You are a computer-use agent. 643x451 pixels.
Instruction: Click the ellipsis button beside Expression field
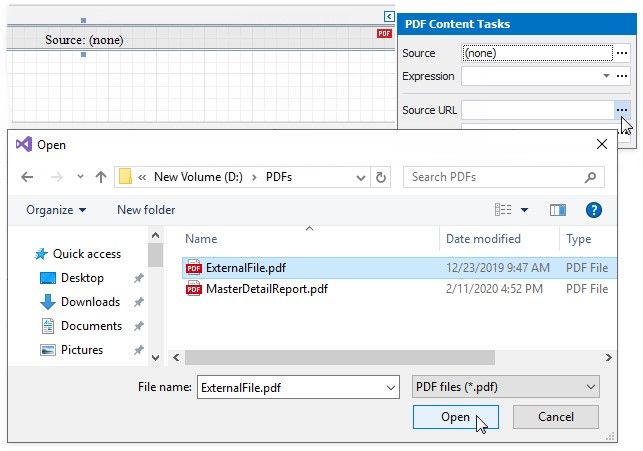(622, 76)
